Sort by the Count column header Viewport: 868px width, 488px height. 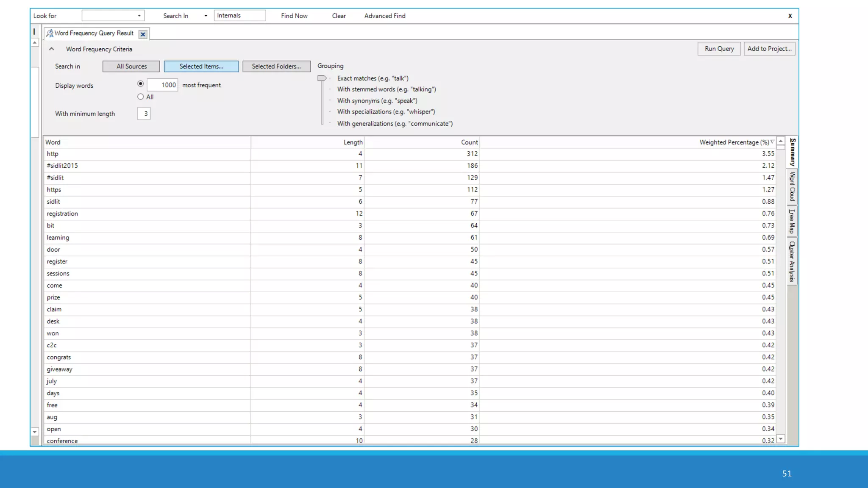pyautogui.click(x=422, y=142)
